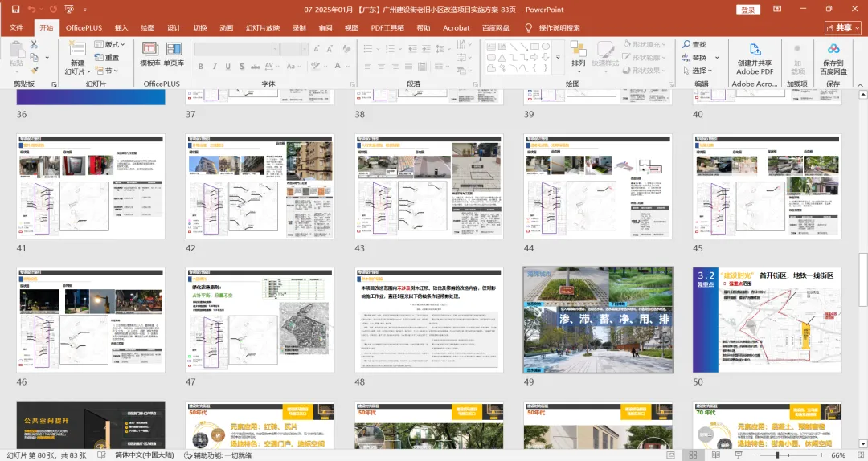This screenshot has height=461, width=868.
Task: Click the lightbulb 操作说明搜索 box
Action: point(552,27)
